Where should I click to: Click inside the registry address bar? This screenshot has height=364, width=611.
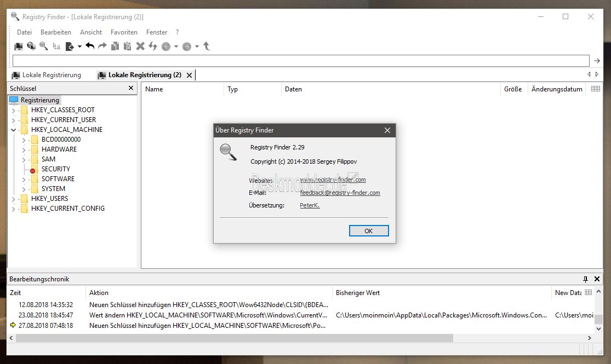301,61
